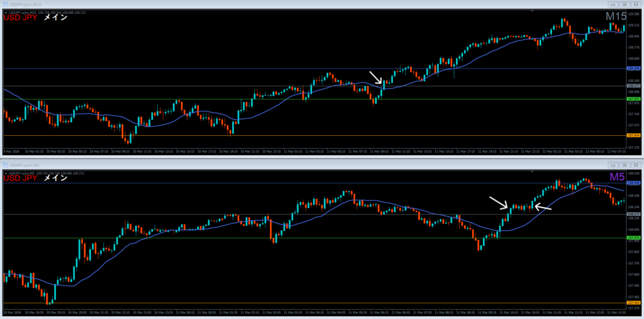
Task: Close the M15 chart window
Action: 636,4
